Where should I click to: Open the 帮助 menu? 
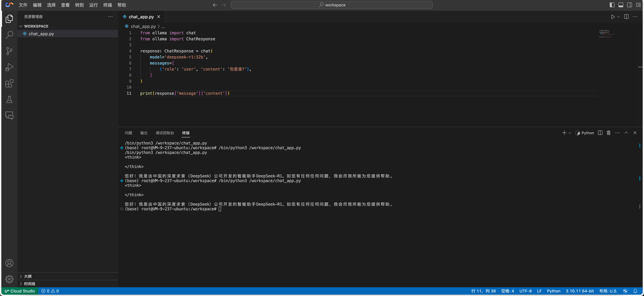[122, 5]
